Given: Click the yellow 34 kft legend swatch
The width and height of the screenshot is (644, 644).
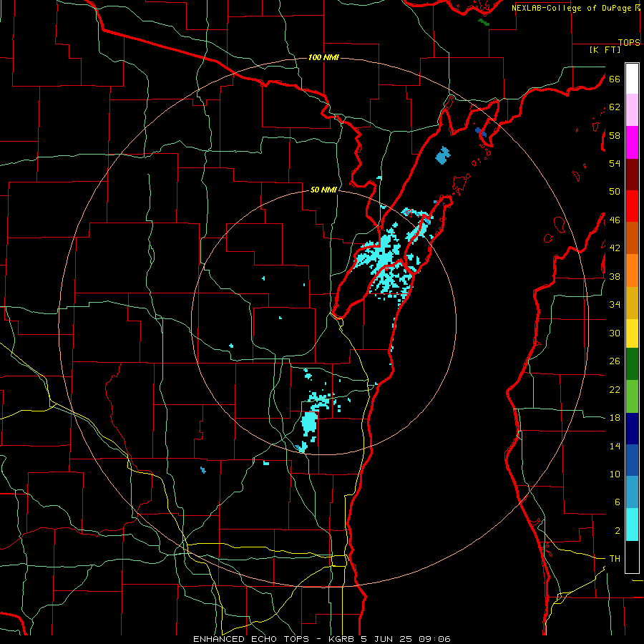Looking at the screenshot, I should pos(632,333).
